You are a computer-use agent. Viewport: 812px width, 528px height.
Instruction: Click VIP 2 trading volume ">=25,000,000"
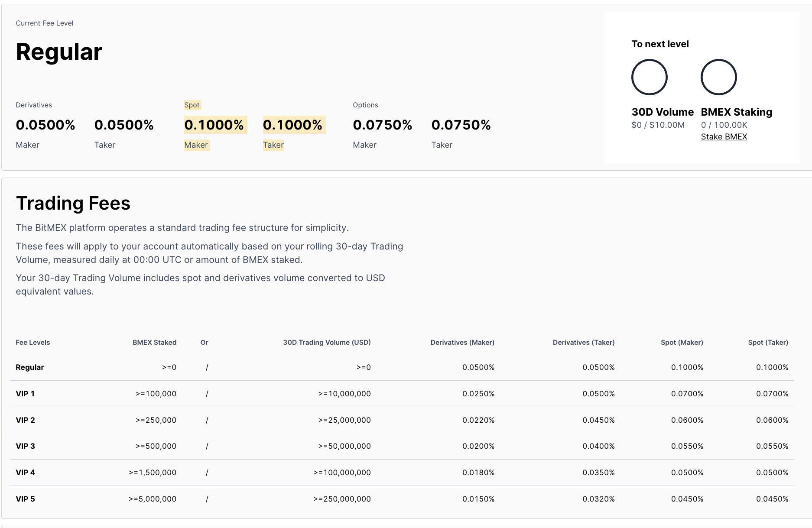tap(344, 420)
